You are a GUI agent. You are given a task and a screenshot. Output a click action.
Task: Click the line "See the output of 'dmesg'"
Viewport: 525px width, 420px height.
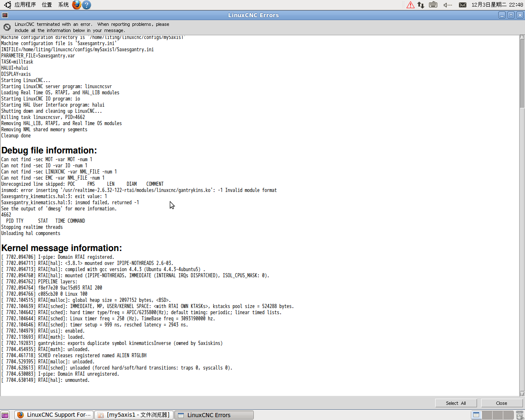pyautogui.click(x=59, y=209)
